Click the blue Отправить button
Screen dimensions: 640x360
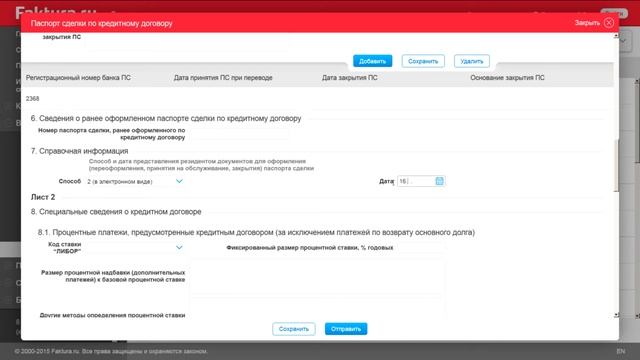click(x=346, y=329)
